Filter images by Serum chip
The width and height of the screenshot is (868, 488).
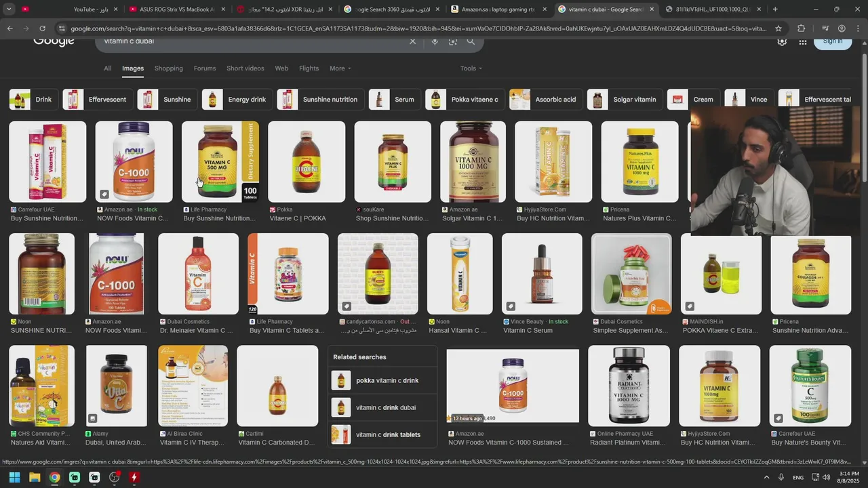coord(394,100)
